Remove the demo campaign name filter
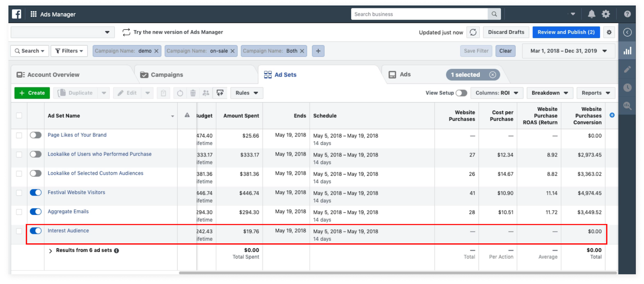The width and height of the screenshot is (644, 284). point(156,51)
